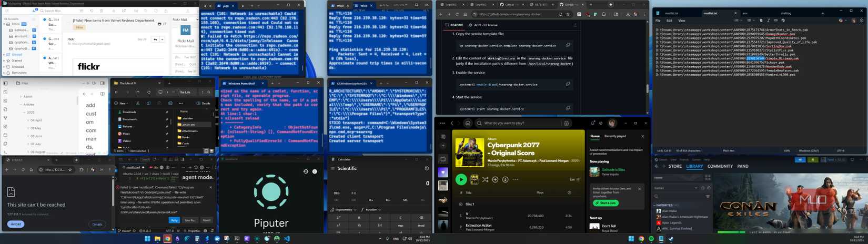Screen dimensions: 868x244
Task: Toggle F-E notation in Calculator
Action: (354, 193)
